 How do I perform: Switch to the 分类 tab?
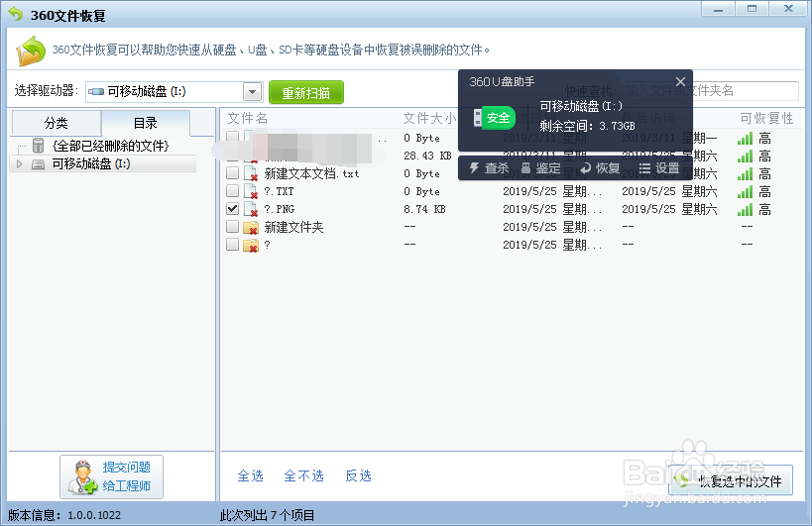tap(56, 123)
